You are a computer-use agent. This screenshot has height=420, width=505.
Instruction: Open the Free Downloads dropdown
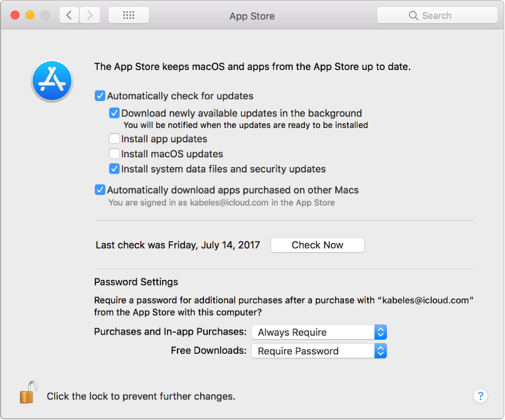pyautogui.click(x=319, y=351)
